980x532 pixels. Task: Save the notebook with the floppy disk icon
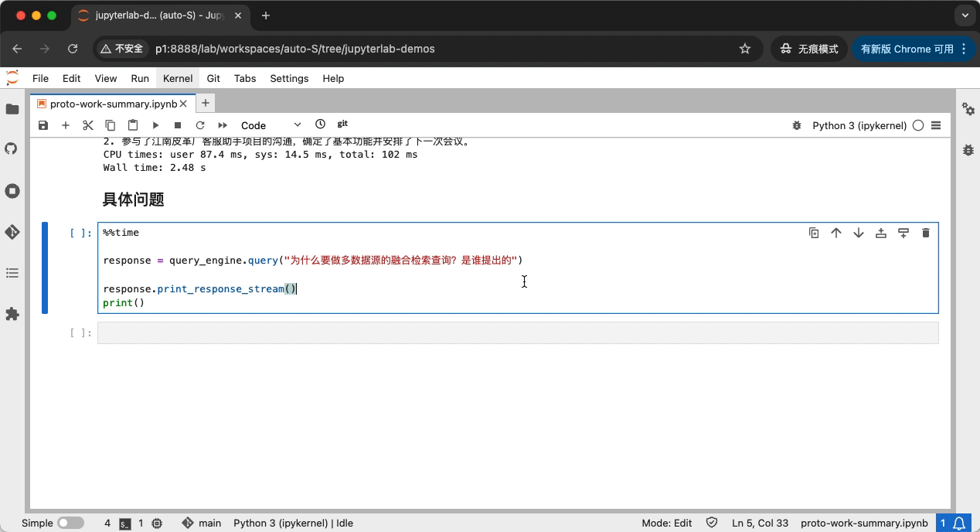tap(43, 125)
